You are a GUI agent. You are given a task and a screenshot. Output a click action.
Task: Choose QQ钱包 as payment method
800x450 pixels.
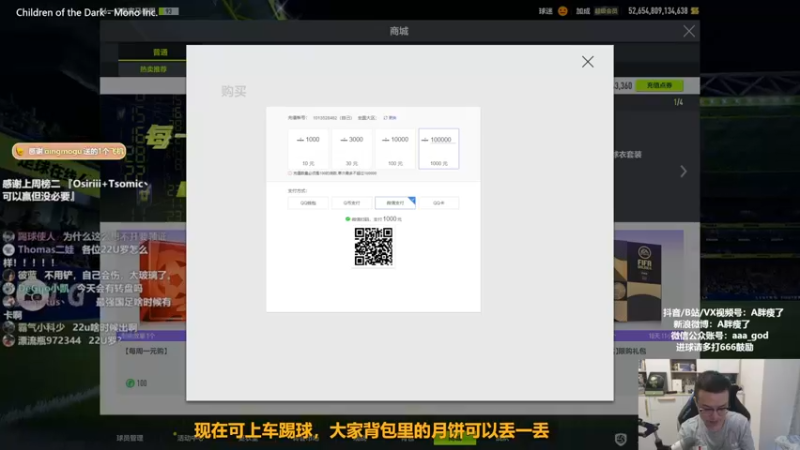pyautogui.click(x=308, y=203)
